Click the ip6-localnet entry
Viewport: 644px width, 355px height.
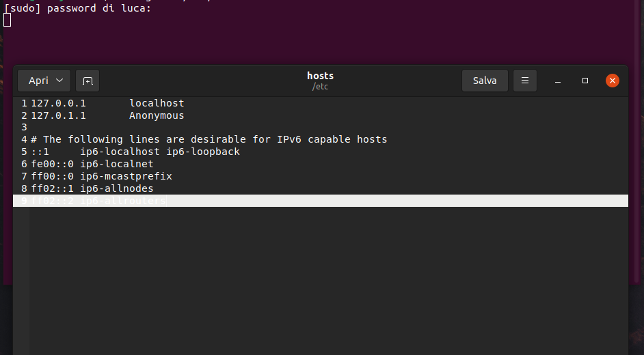116,164
